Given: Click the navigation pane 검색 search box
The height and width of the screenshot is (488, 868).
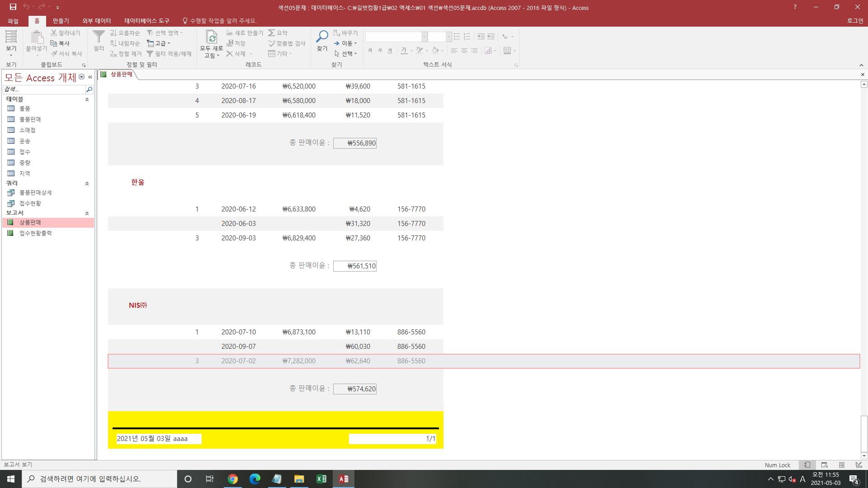Looking at the screenshot, I should (x=44, y=89).
